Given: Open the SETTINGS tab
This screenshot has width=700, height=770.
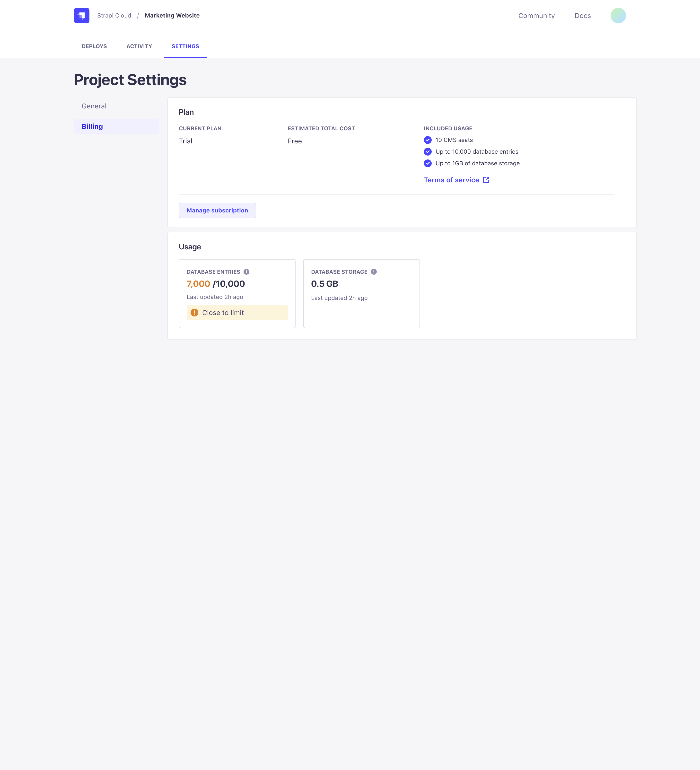Looking at the screenshot, I should pos(186,46).
